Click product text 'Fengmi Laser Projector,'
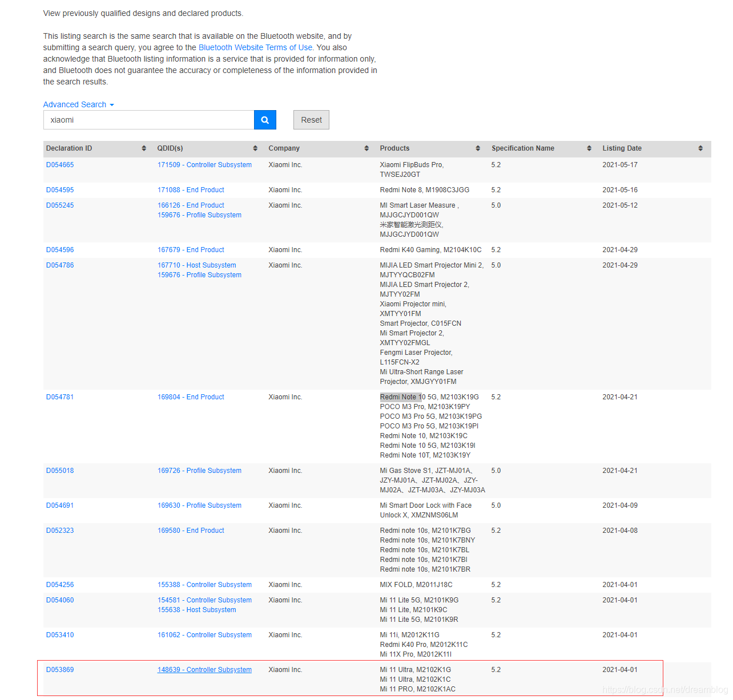Viewport: 733px width, 700px height. (416, 353)
